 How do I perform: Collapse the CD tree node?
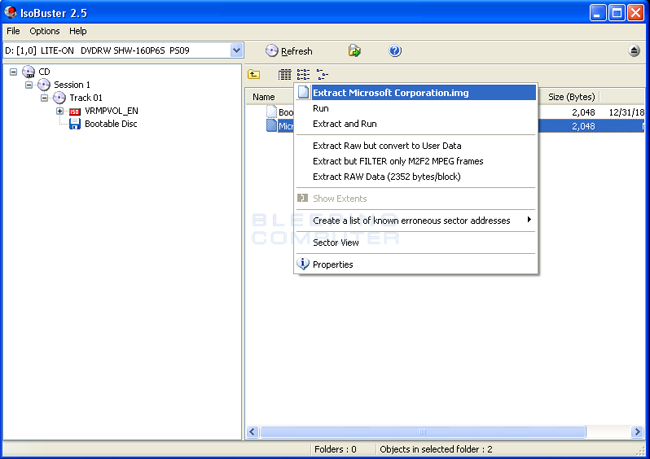click(x=13, y=72)
